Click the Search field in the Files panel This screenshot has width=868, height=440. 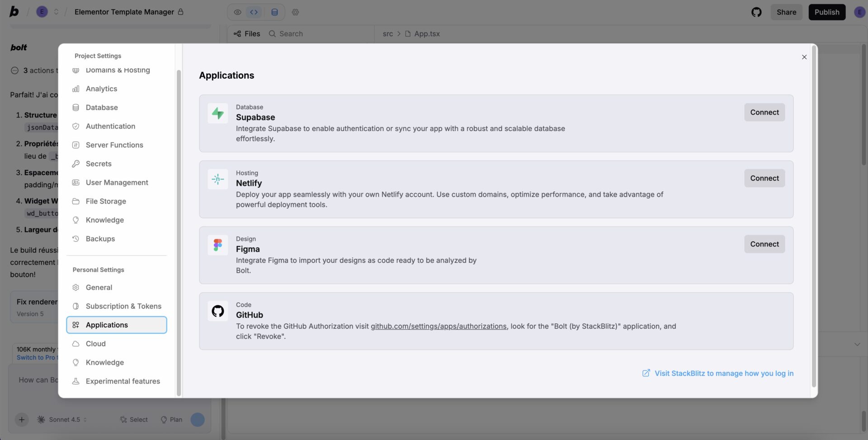[x=291, y=33]
